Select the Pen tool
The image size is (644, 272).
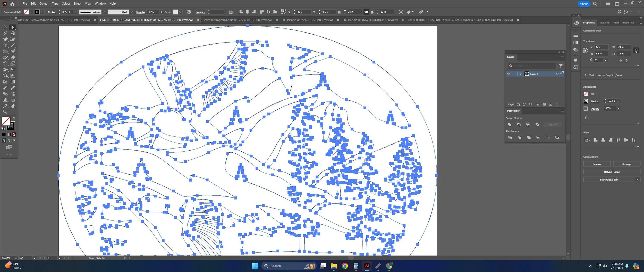click(5, 39)
